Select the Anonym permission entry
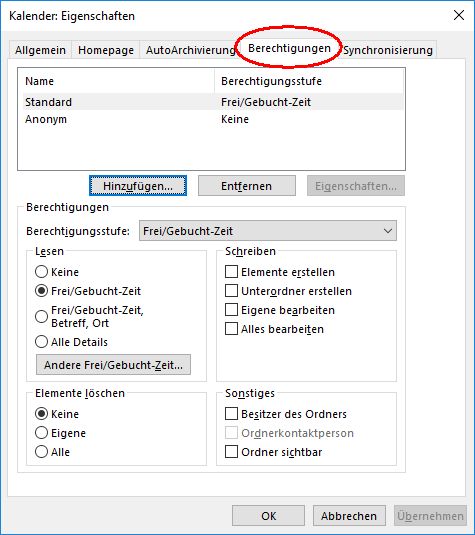Screen dimensions: 475x535 coord(213,119)
